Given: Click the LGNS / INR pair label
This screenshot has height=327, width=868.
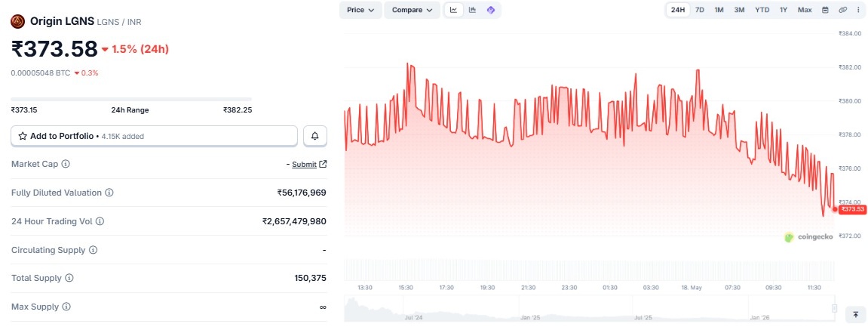Looking at the screenshot, I should pyautogui.click(x=119, y=22).
